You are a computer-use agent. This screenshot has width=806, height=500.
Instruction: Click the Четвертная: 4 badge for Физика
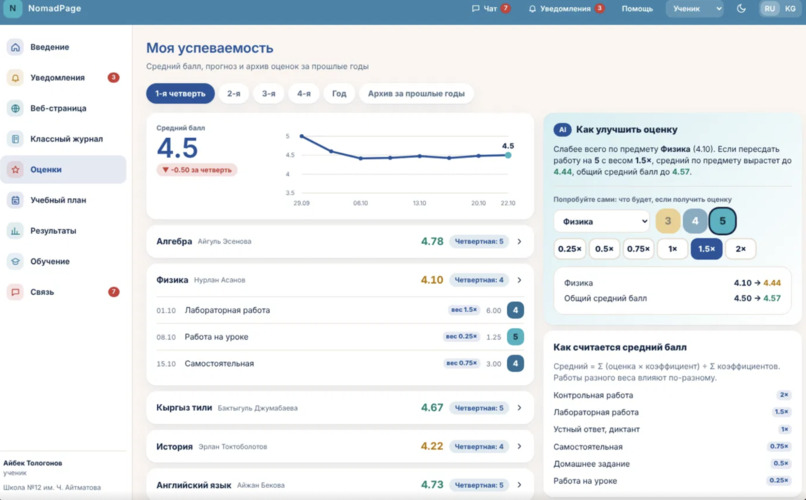click(x=479, y=280)
